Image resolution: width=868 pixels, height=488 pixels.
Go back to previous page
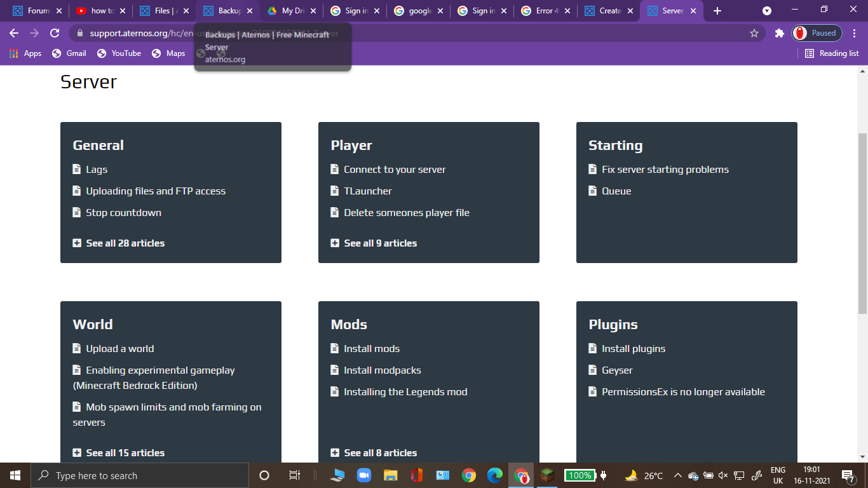tap(14, 33)
